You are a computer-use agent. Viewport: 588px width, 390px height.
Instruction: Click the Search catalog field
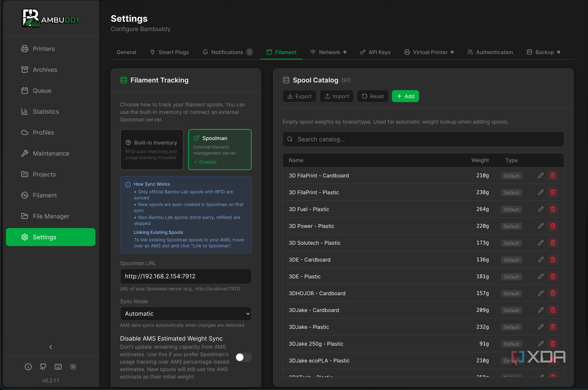pos(423,139)
